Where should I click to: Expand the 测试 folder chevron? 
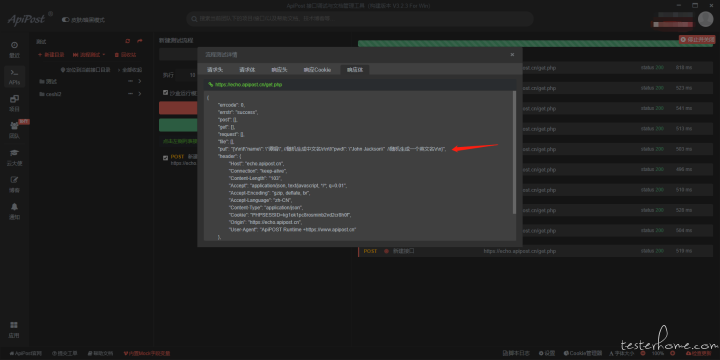tap(140, 81)
